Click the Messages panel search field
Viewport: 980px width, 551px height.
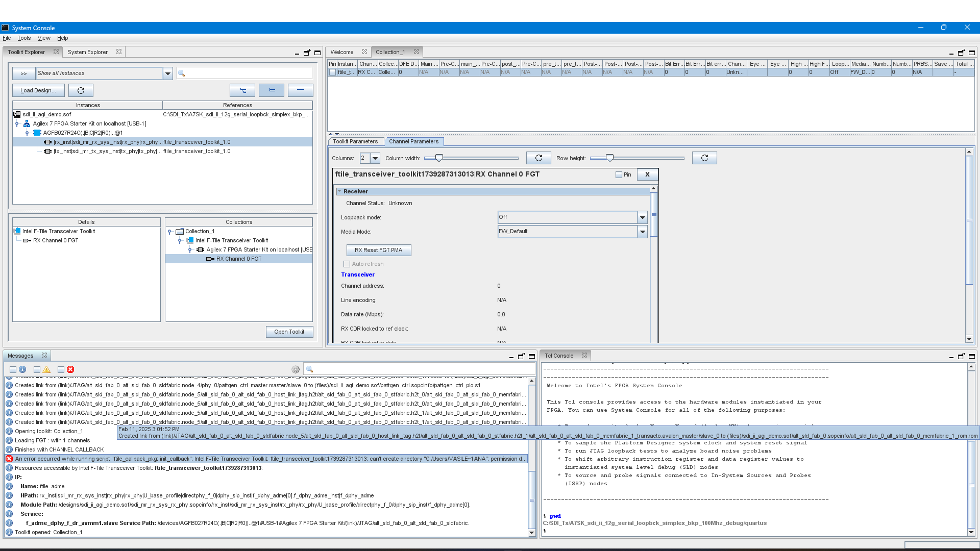(x=420, y=369)
